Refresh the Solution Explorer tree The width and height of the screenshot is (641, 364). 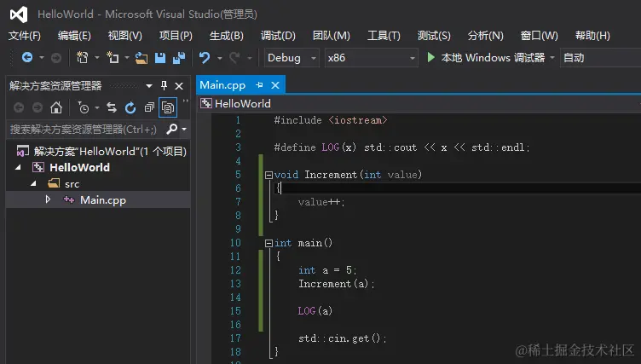130,107
